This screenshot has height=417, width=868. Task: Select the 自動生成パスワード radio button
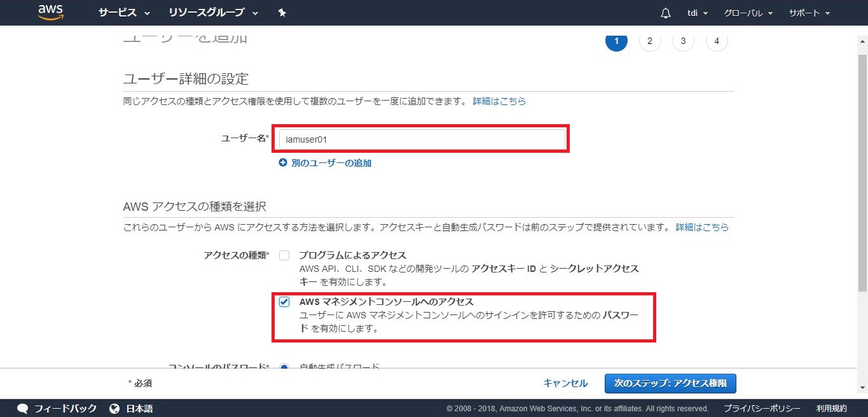coord(284,367)
